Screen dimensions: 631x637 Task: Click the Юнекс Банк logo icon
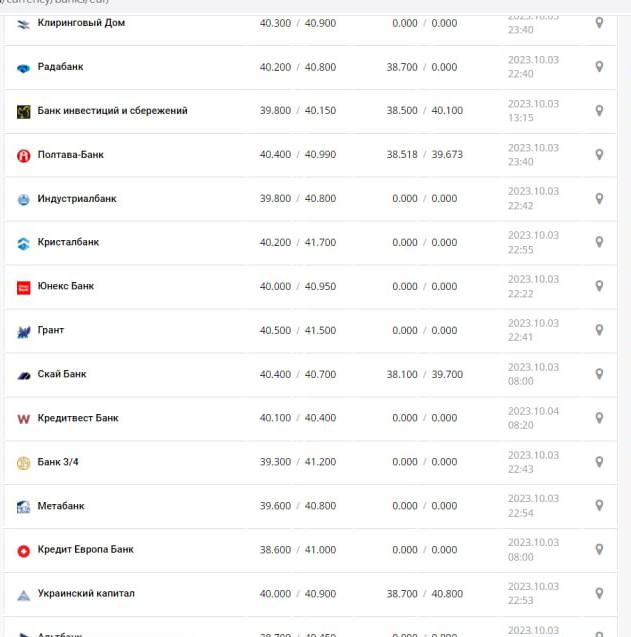click(24, 287)
